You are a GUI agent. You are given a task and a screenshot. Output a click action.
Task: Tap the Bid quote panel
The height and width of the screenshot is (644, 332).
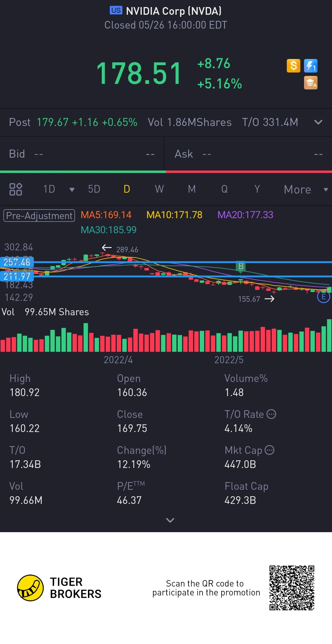82,154
